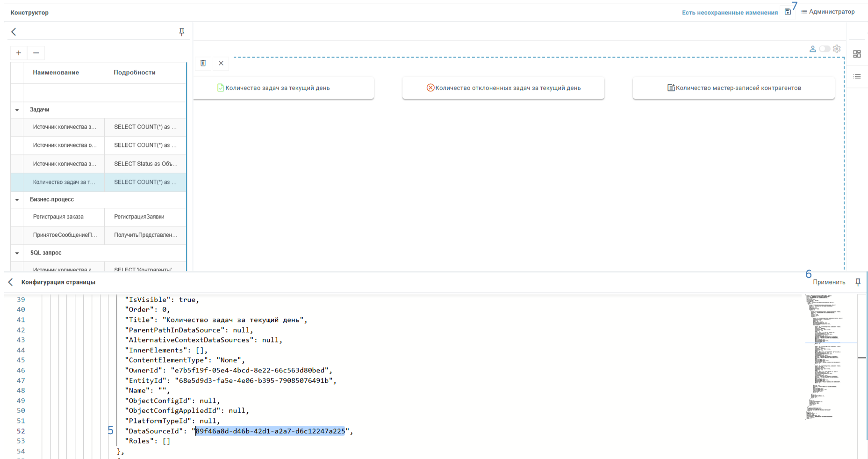
Task: Open the settings gear icon above the canvas
Action: (837, 48)
